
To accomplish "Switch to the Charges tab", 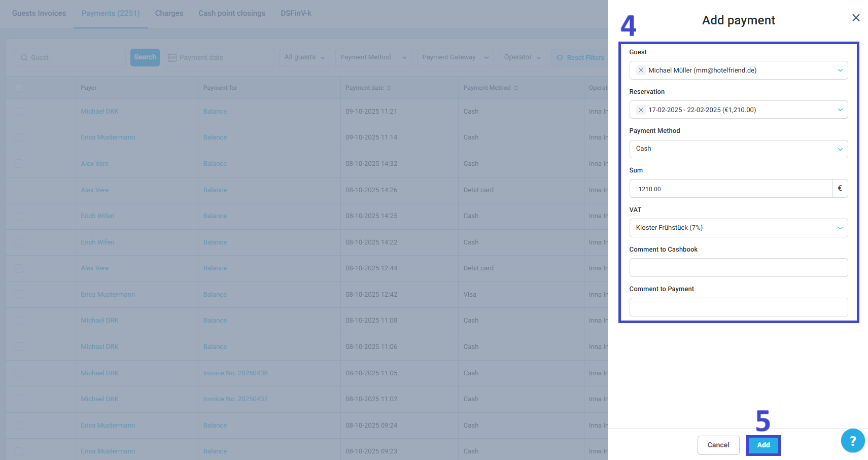I will coord(169,13).
